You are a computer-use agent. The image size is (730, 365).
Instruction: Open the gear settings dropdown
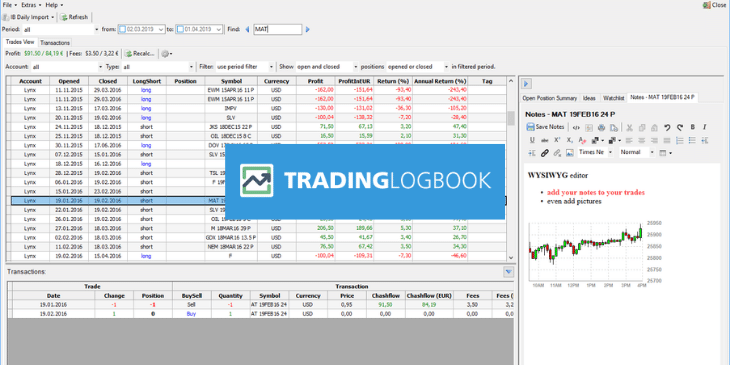[167, 54]
